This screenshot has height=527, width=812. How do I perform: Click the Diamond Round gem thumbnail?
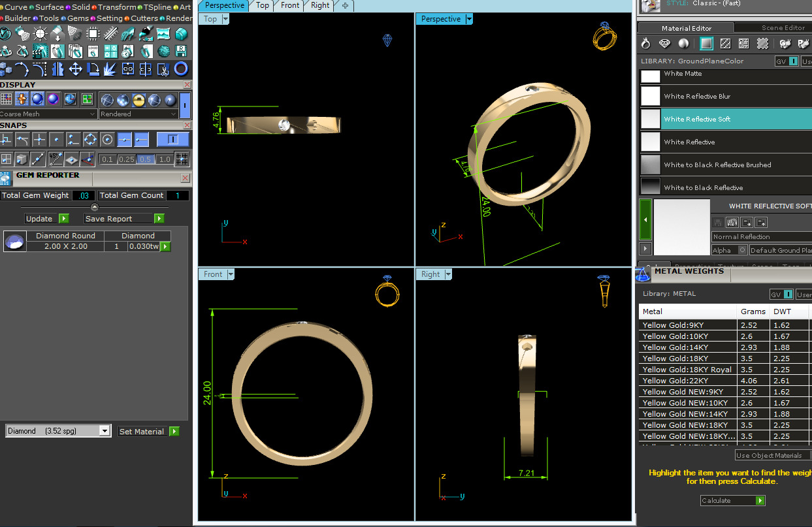14,241
